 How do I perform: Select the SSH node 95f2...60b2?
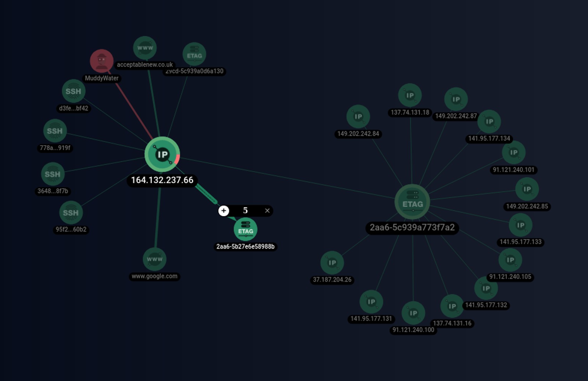pyautogui.click(x=71, y=213)
